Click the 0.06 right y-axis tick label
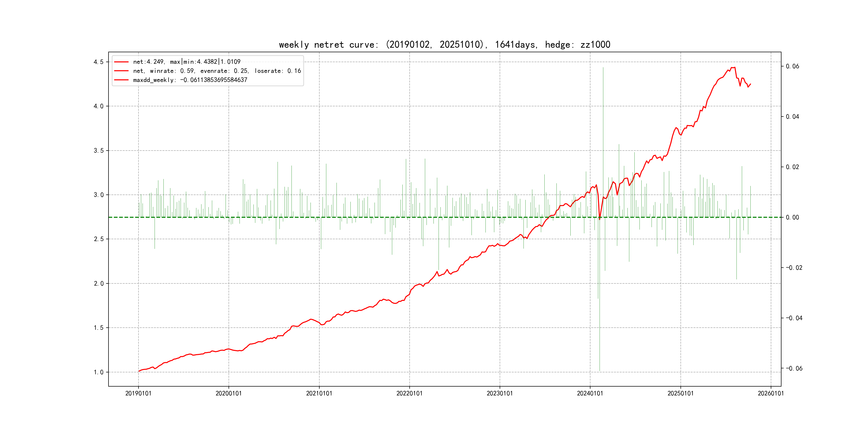This screenshot has height=434, width=868. click(x=792, y=66)
